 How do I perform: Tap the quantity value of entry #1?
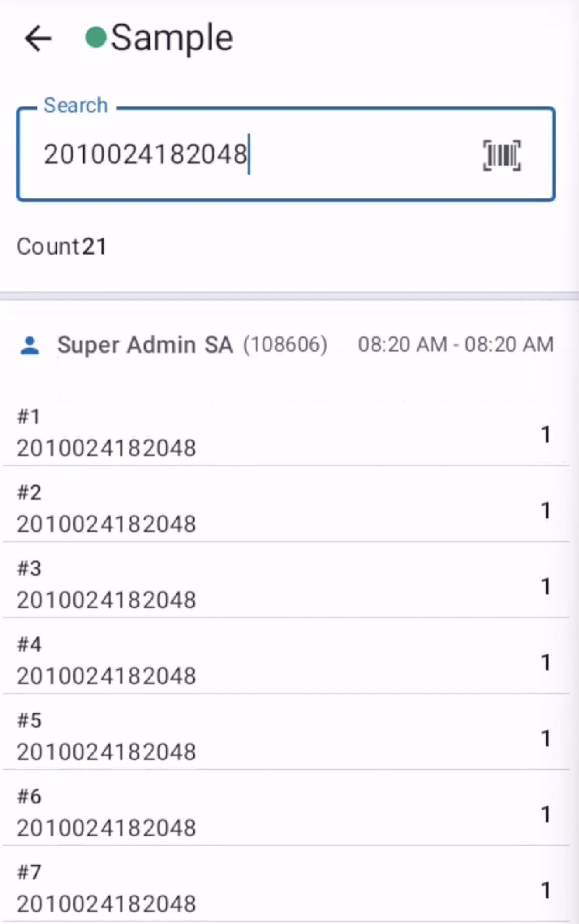(x=546, y=434)
